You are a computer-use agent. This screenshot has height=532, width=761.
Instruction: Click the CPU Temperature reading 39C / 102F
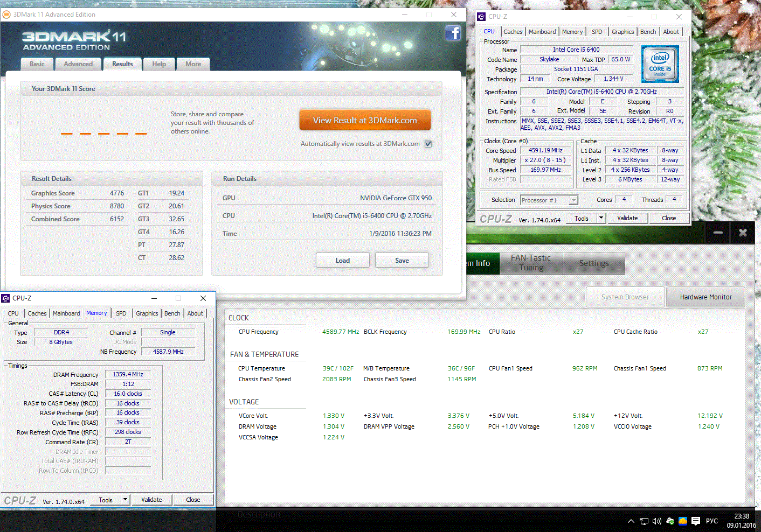[x=338, y=368]
